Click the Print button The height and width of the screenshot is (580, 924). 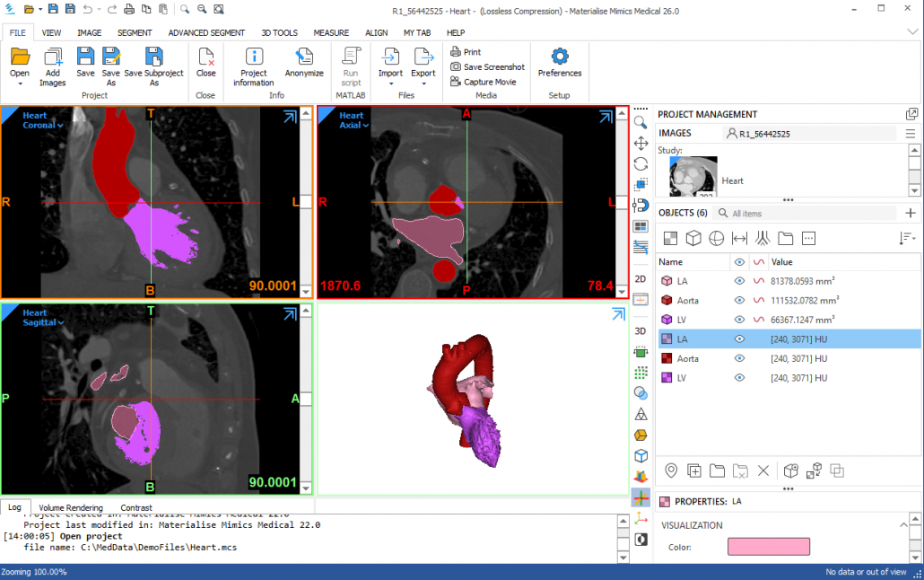pyautogui.click(x=466, y=52)
